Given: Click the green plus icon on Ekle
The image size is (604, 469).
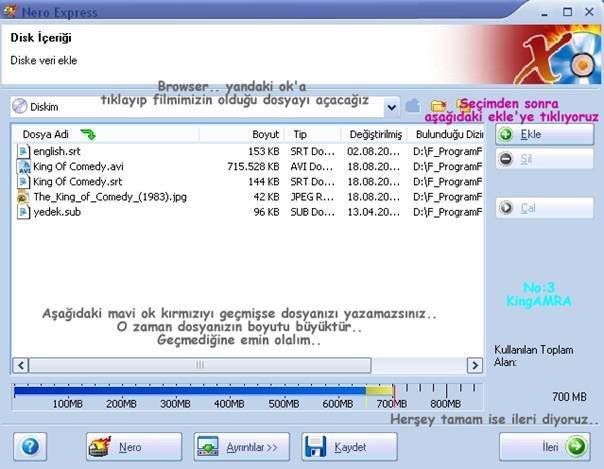Looking at the screenshot, I should click(x=506, y=134).
